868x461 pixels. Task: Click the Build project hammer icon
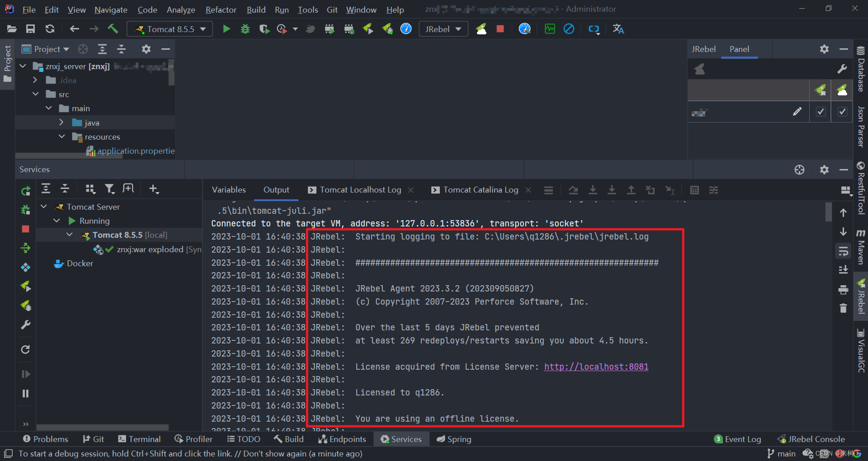113,29
